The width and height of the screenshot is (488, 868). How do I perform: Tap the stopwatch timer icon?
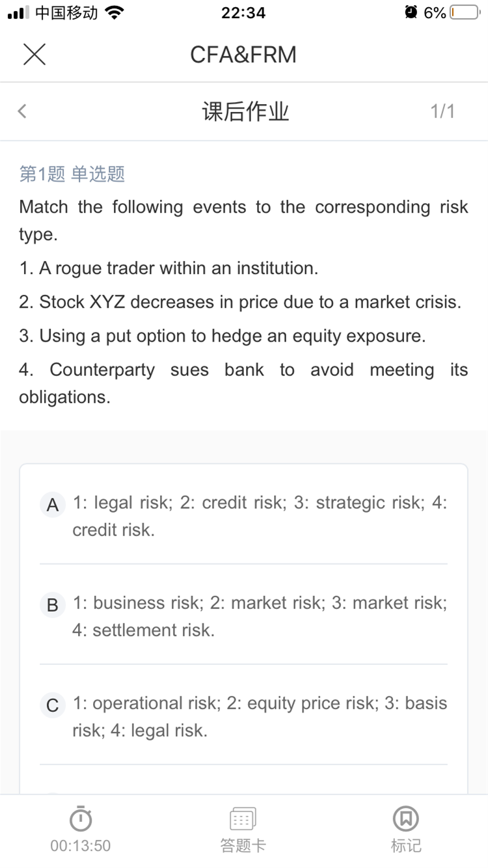tap(81, 819)
